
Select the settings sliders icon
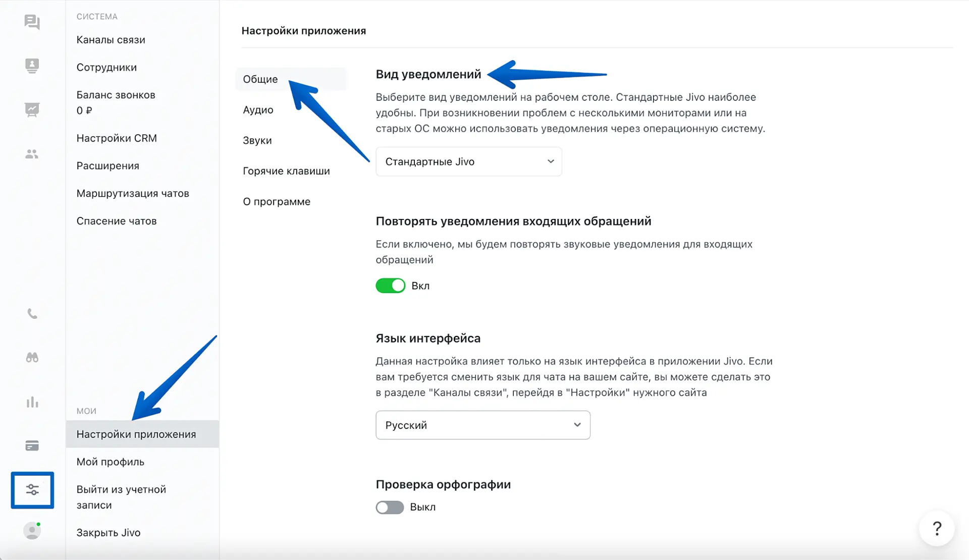pos(32,490)
